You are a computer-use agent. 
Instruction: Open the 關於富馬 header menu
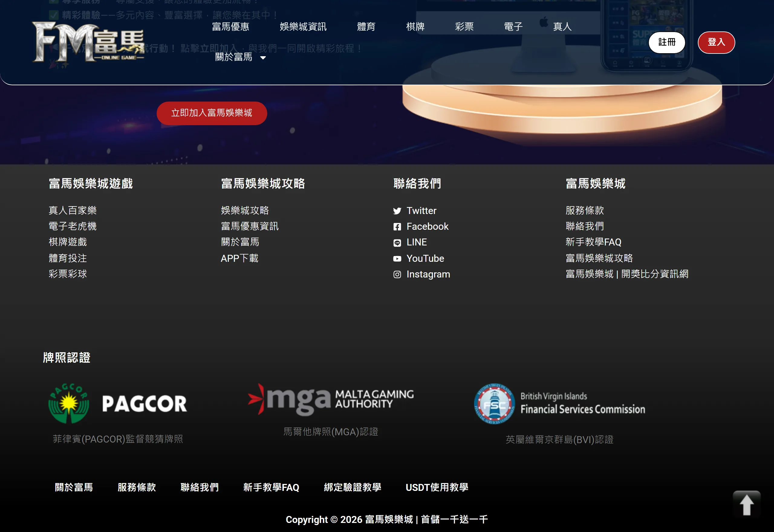(234, 57)
